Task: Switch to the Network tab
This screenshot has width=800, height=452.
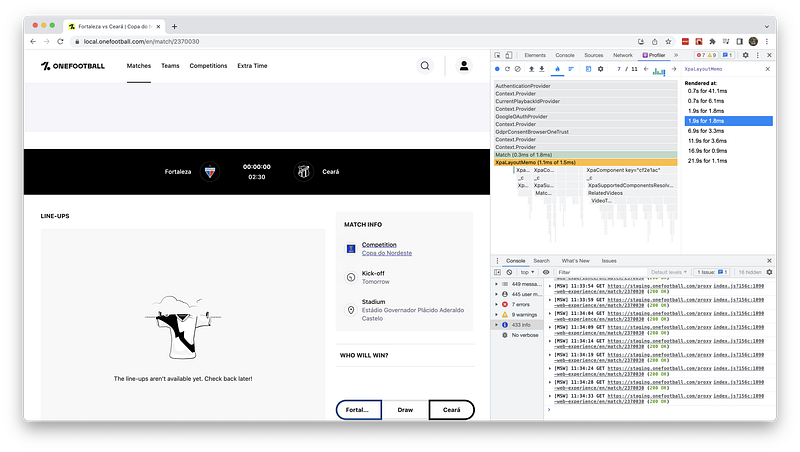Action: point(623,55)
